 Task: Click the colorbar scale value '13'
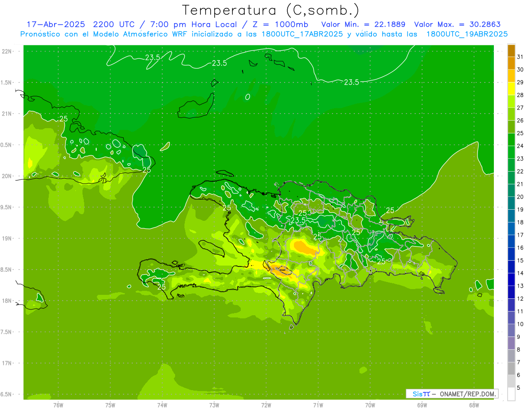(520, 286)
